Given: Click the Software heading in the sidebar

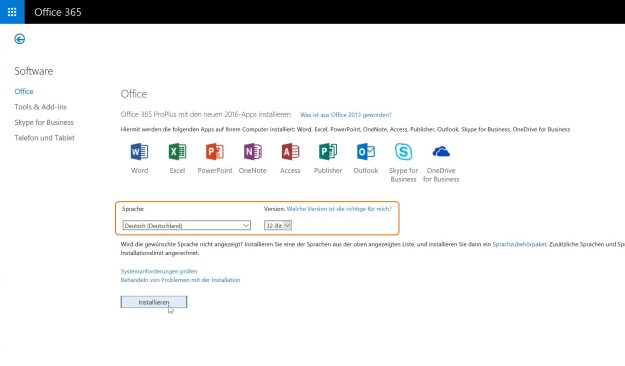Looking at the screenshot, I should (33, 71).
